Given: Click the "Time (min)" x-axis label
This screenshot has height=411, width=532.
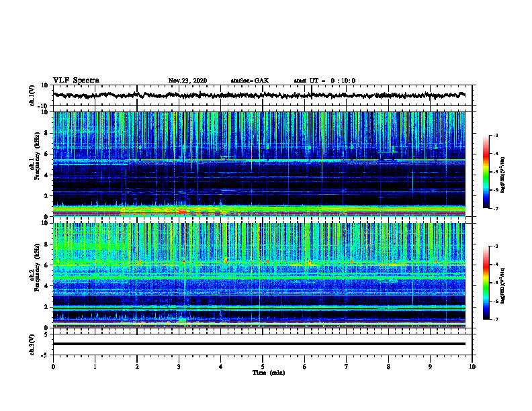Looking at the screenshot, I should click(269, 373).
